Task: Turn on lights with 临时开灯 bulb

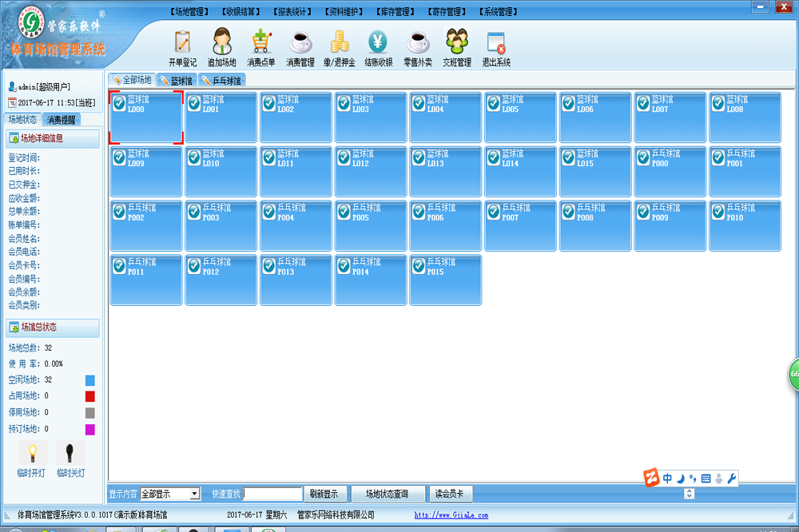Action: pos(32,454)
